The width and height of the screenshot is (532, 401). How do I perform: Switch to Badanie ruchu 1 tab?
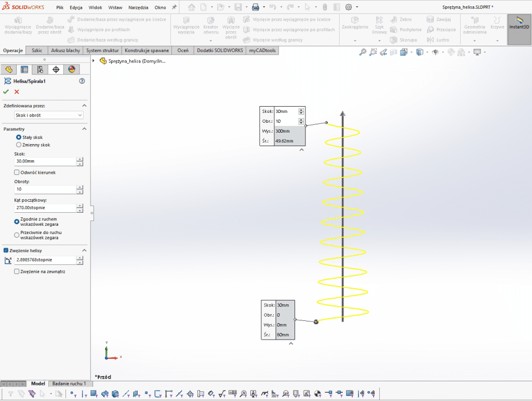tap(69, 383)
